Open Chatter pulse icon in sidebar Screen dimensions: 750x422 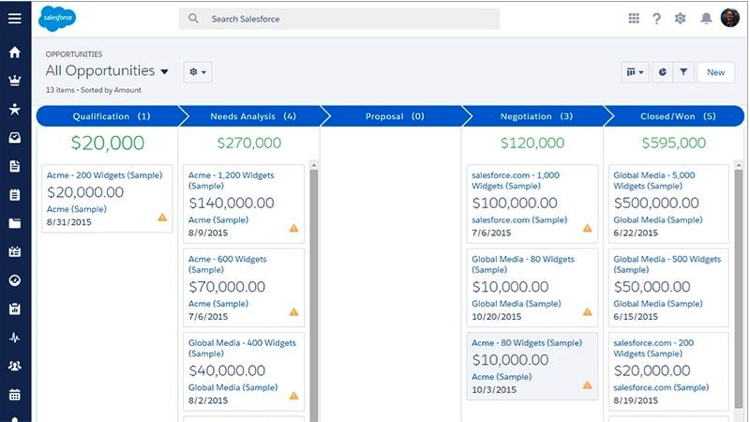(14, 338)
